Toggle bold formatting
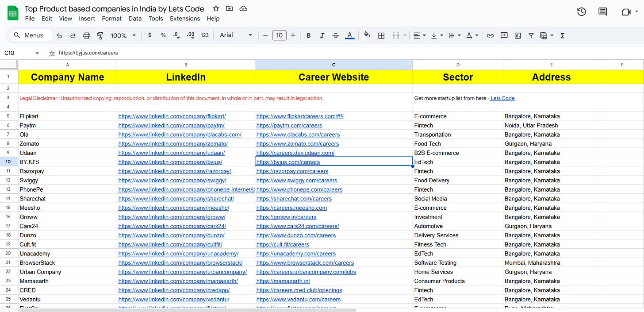644x312 pixels. (x=308, y=35)
